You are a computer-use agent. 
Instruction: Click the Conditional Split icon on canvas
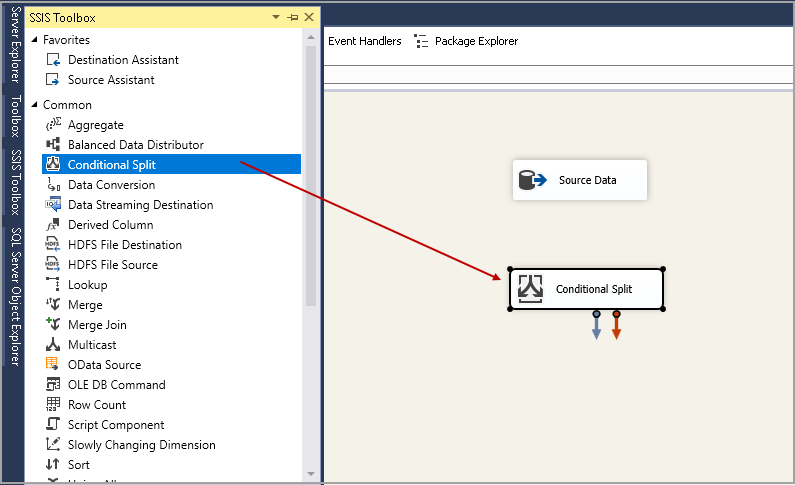(530, 289)
